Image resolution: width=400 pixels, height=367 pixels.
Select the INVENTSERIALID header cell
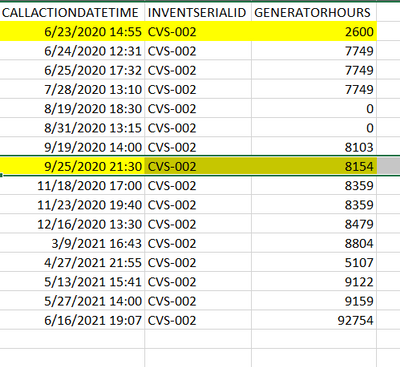coord(198,12)
